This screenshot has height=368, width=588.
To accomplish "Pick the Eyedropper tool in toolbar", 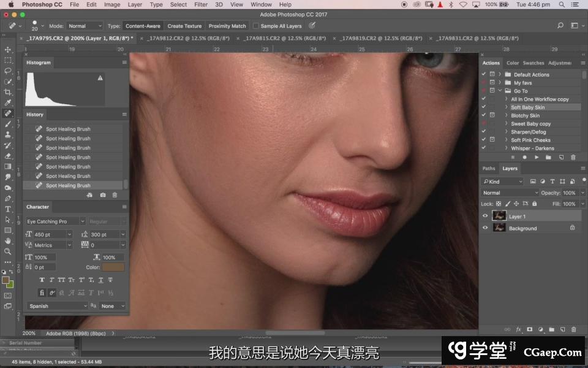I will coord(8,102).
